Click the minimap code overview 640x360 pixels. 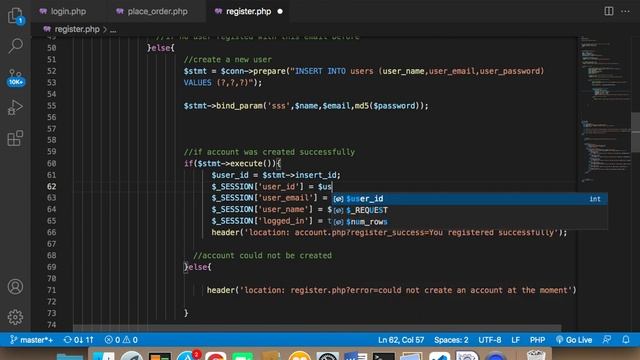pyautogui.click(x=605, y=110)
